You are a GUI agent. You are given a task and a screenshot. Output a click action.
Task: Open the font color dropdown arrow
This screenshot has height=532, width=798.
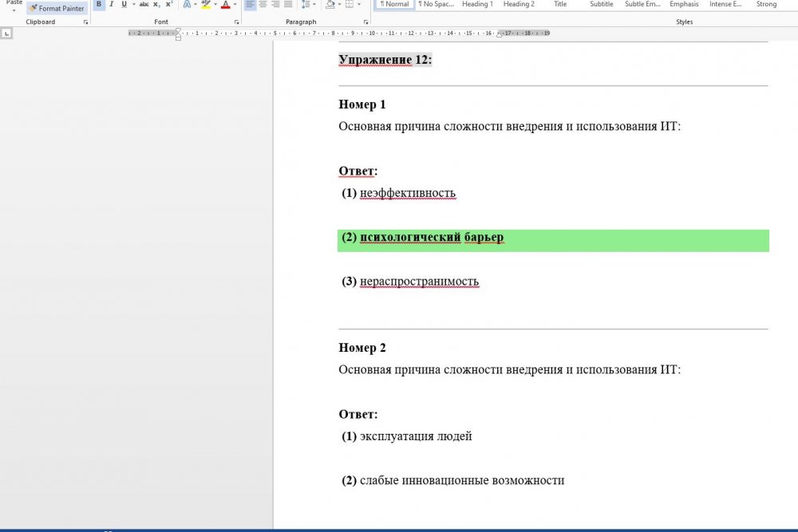[x=235, y=5]
